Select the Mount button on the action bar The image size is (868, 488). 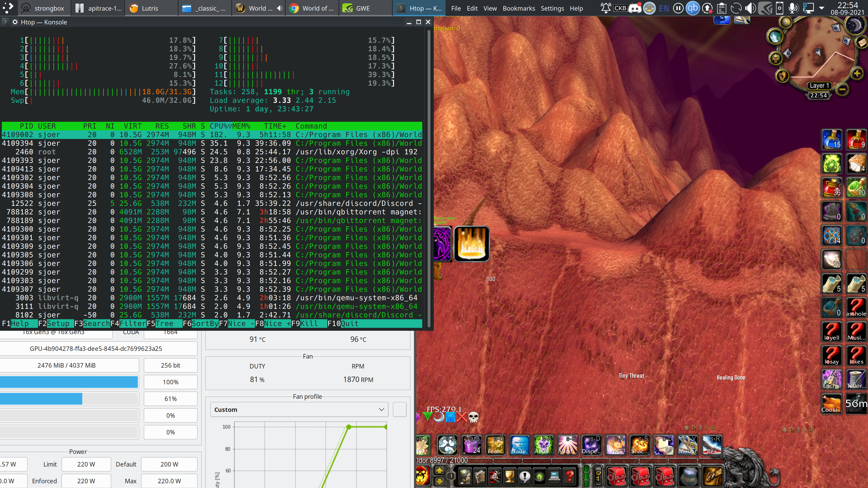[688, 445]
